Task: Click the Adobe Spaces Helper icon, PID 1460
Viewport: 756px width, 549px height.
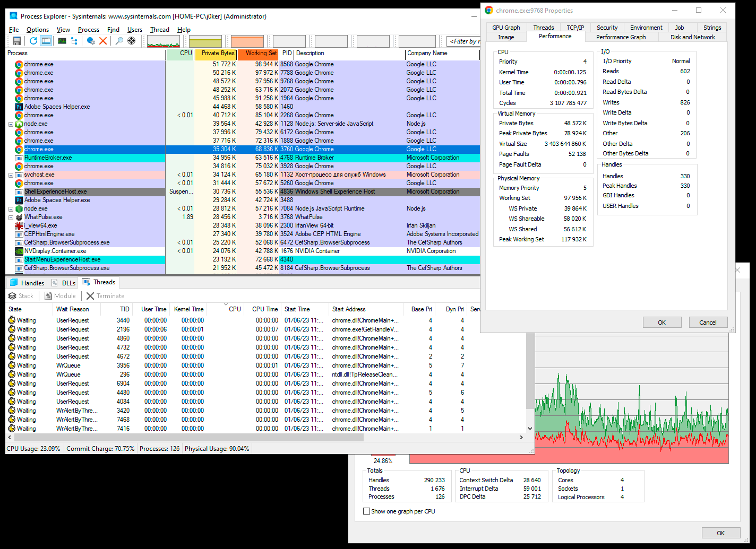Action: click(x=19, y=107)
